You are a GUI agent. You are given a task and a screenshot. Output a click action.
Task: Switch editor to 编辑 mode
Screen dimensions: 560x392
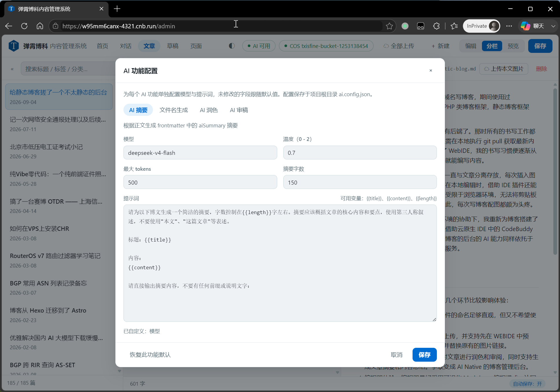click(x=471, y=46)
